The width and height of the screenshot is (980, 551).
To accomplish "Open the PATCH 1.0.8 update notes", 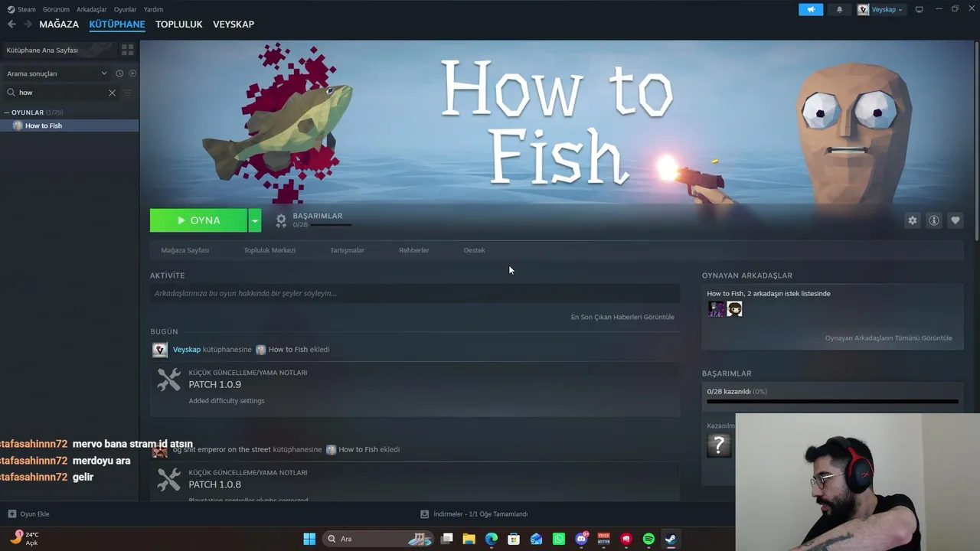I will (415, 482).
